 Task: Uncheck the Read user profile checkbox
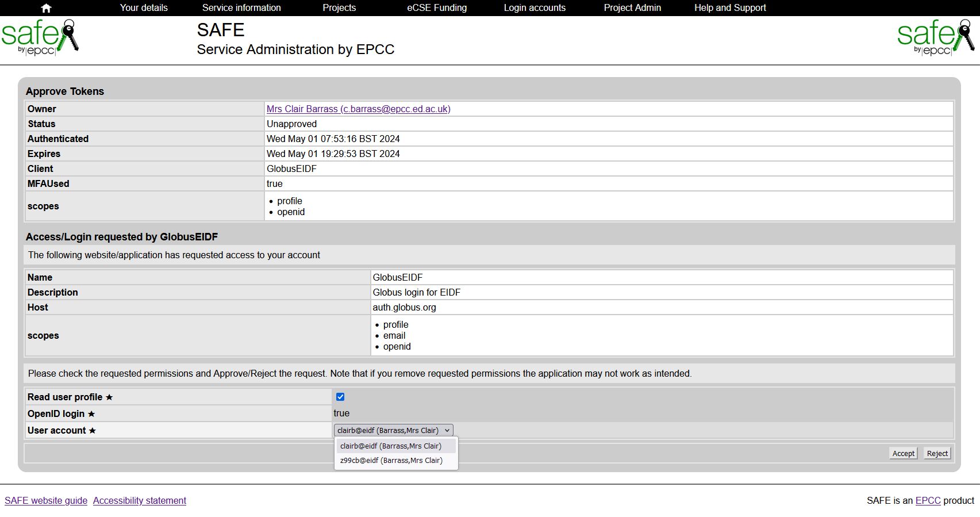coord(340,397)
